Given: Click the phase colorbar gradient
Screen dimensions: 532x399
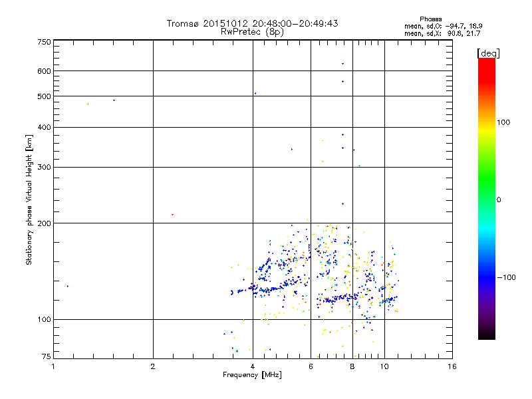Looking at the screenshot, I should tap(487, 198).
